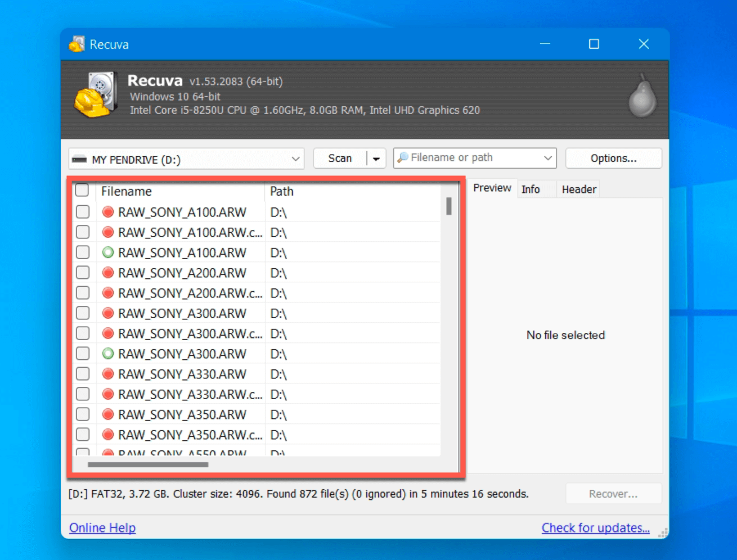
Task: Click the magnifier icon in the filename filter box
Action: click(402, 158)
